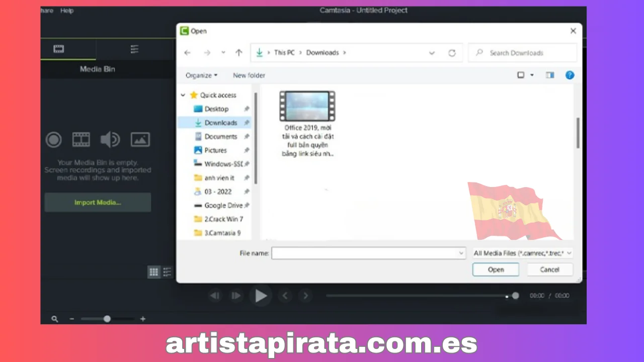
Task: Click the Refresh button beside address bar
Action: point(452,53)
